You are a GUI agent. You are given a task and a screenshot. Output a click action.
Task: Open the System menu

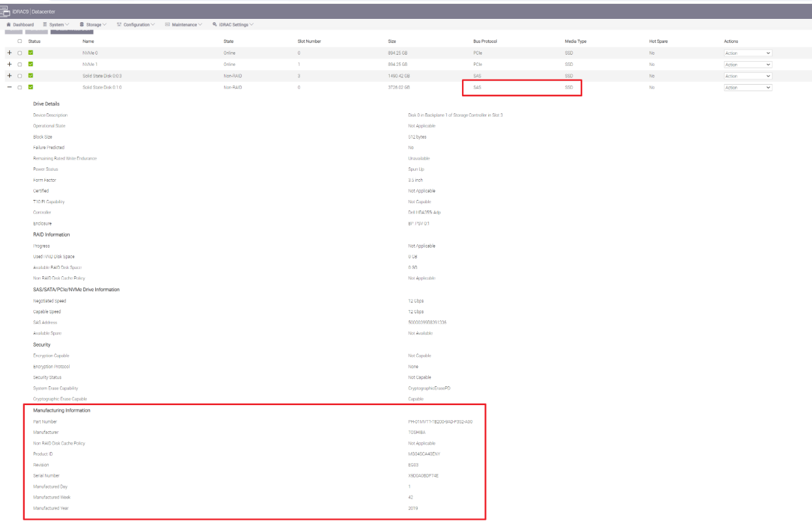pos(58,24)
